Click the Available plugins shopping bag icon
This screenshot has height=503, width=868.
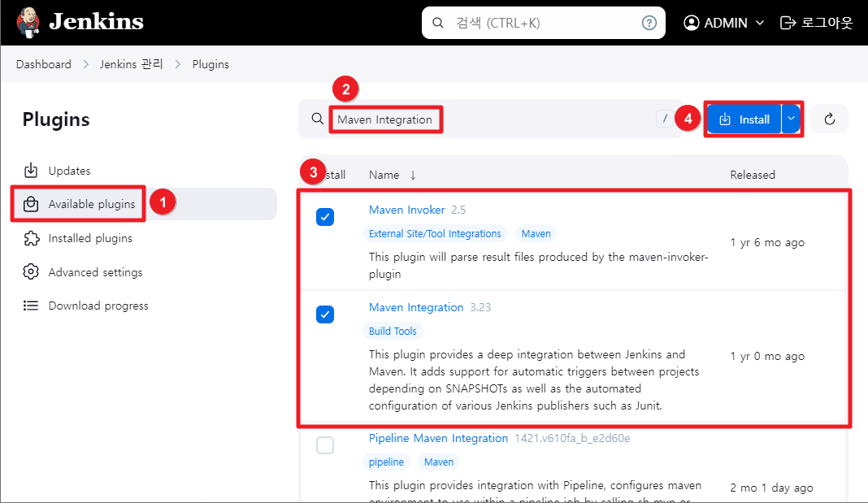(x=31, y=204)
